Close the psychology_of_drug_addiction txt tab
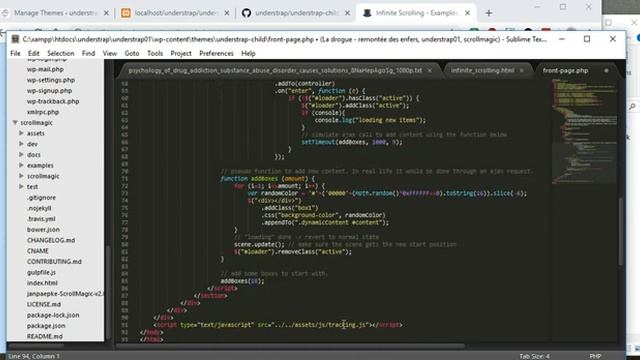640x360 pixels. pyautogui.click(x=430, y=71)
